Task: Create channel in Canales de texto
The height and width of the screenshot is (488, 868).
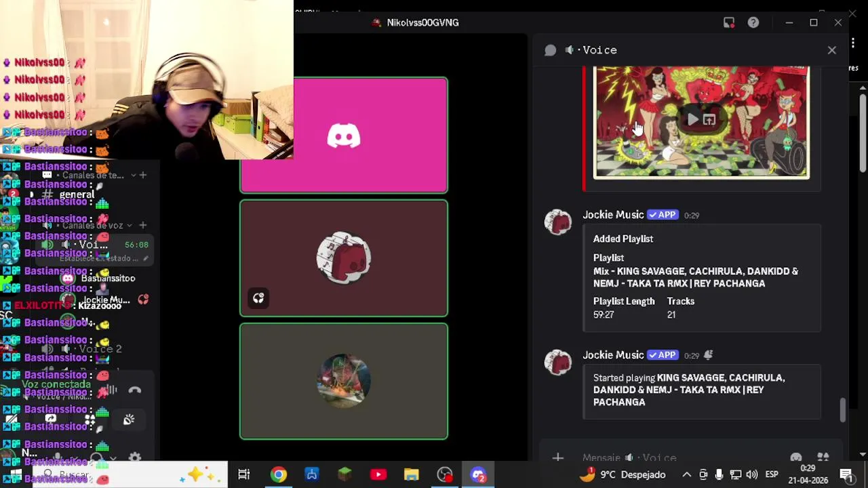Action: (142, 176)
